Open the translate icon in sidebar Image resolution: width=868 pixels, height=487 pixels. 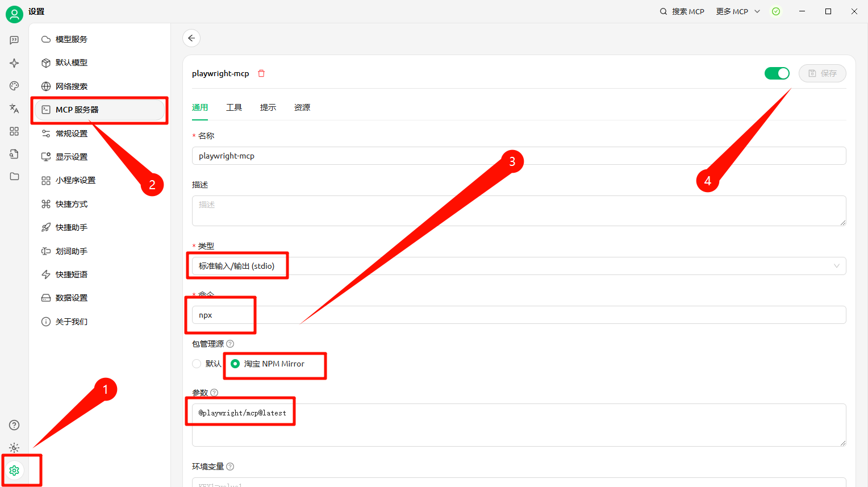(x=14, y=109)
